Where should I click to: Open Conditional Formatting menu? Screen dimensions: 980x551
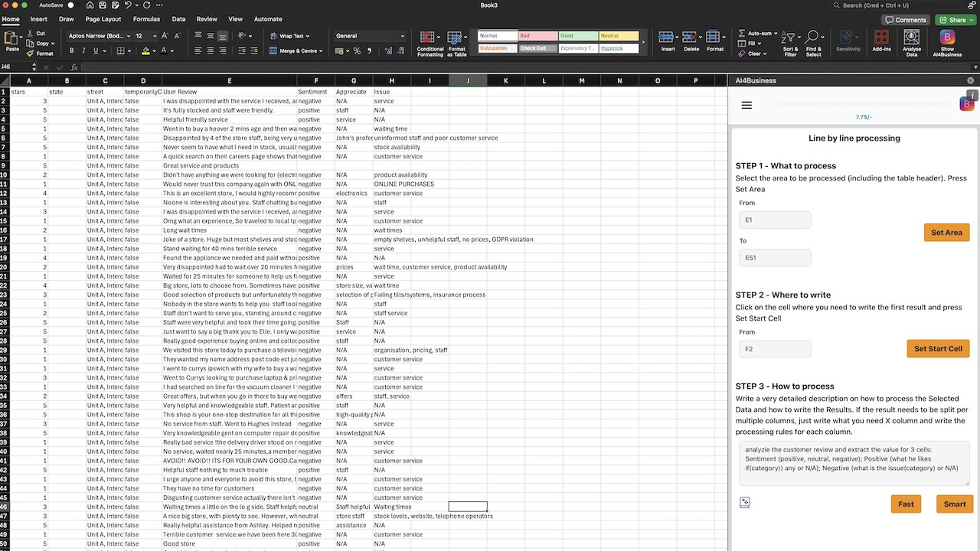[x=430, y=44]
